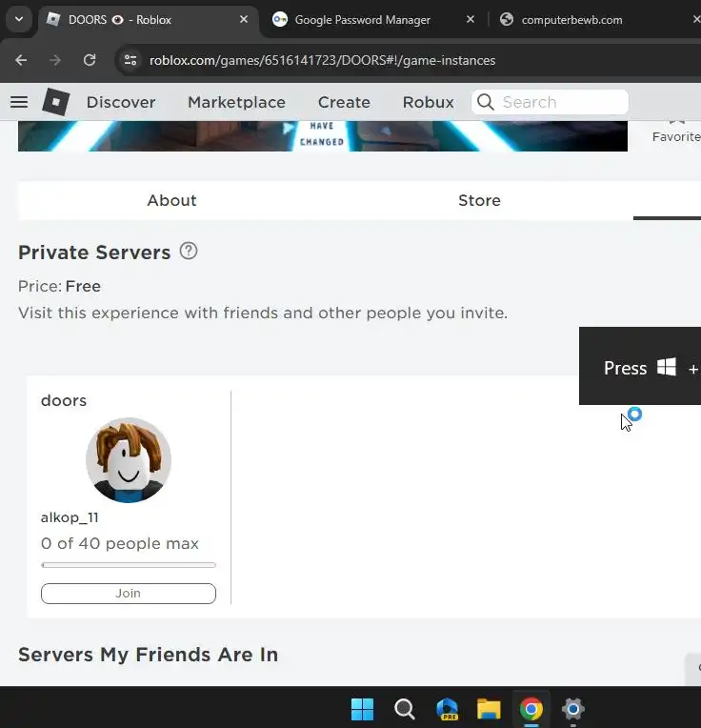Viewport: 701px width, 728px height.
Task: Click the Private Servers heading
Action: click(94, 253)
